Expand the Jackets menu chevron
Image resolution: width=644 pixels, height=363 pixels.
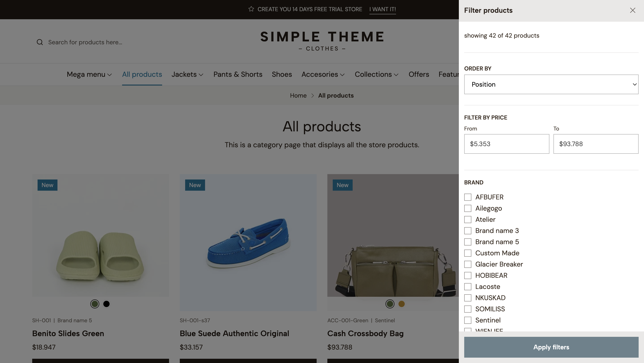click(x=201, y=75)
